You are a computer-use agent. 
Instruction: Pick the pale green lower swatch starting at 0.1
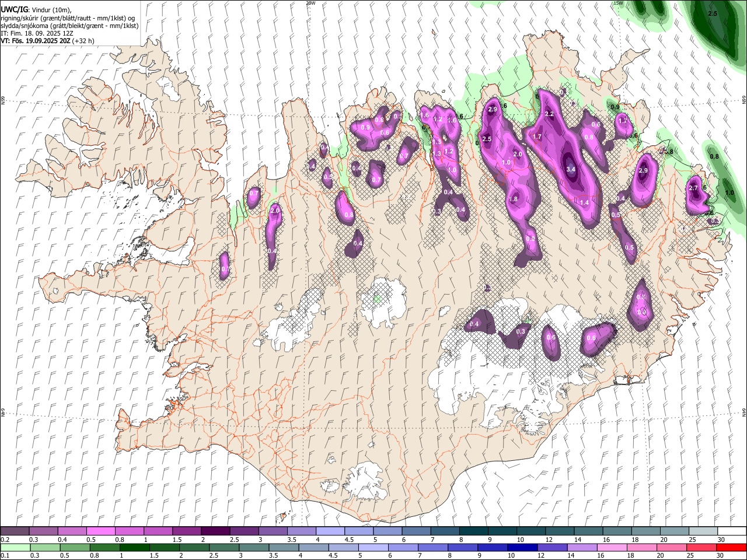pyautogui.click(x=15, y=548)
